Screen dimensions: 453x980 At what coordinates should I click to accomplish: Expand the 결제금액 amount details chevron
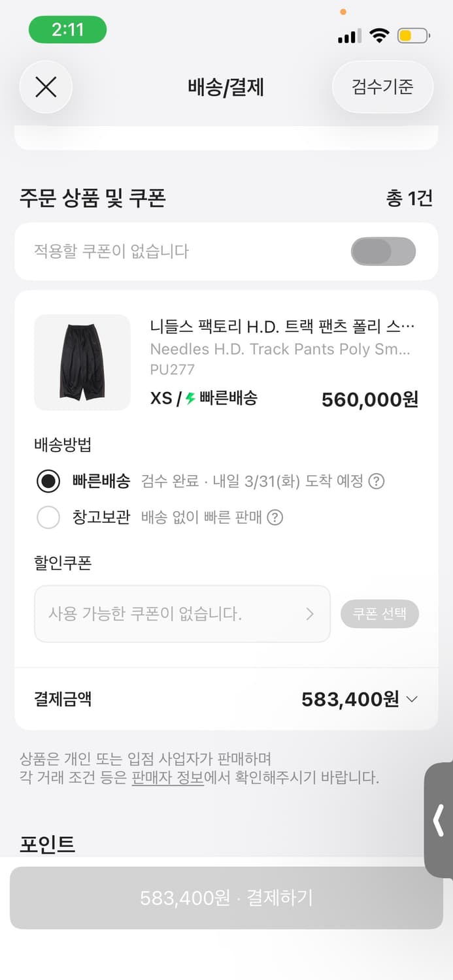click(x=412, y=698)
